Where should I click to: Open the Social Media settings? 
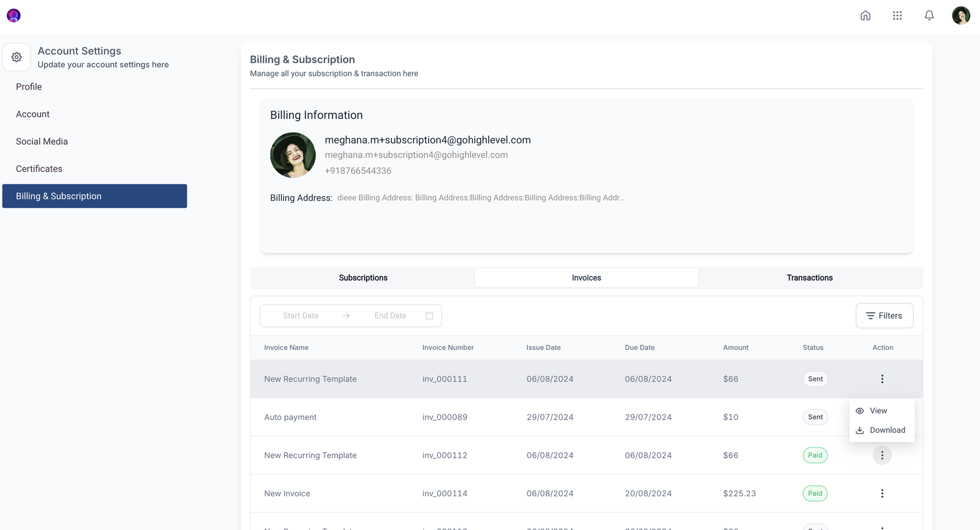pyautogui.click(x=42, y=142)
